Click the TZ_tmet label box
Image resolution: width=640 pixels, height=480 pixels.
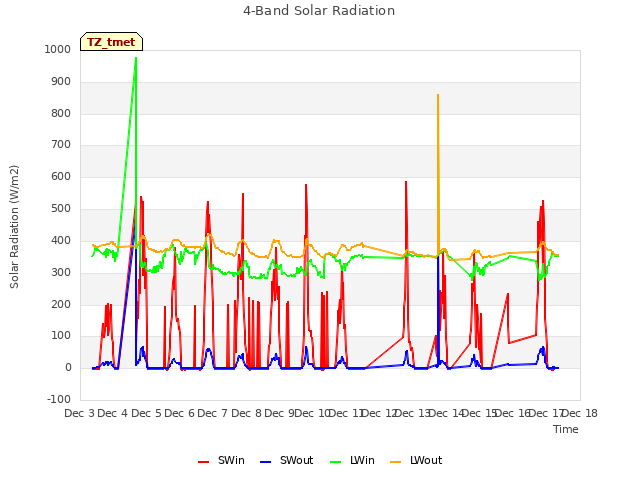pos(111,42)
